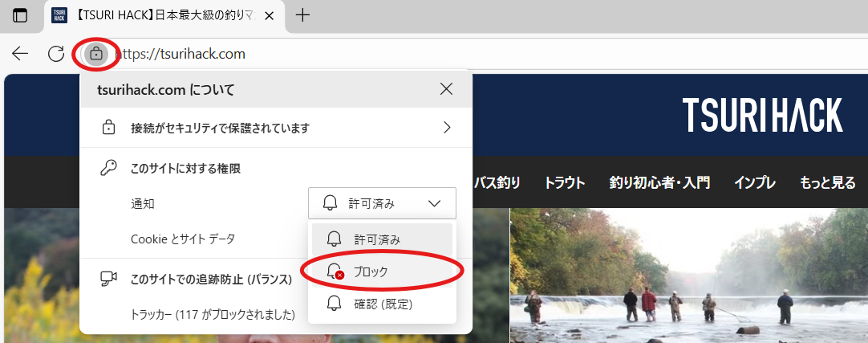Click the URL address bar field
Screen dimensions: 868x343
point(481,54)
